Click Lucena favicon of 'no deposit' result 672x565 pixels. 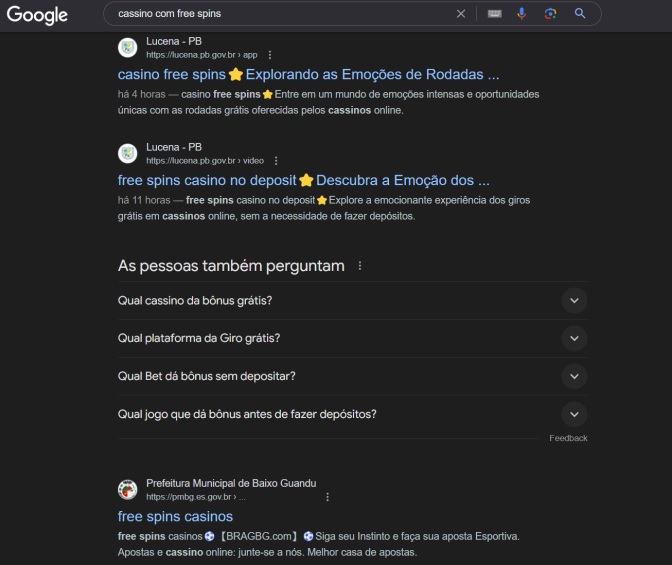click(x=128, y=153)
